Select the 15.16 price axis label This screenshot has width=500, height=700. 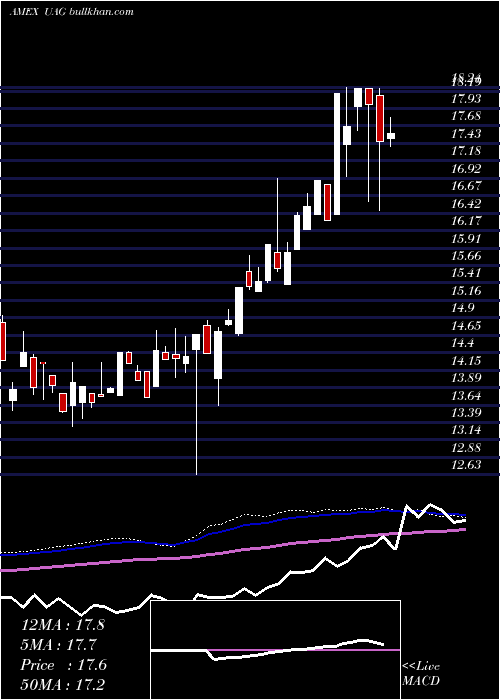pyautogui.click(x=466, y=292)
